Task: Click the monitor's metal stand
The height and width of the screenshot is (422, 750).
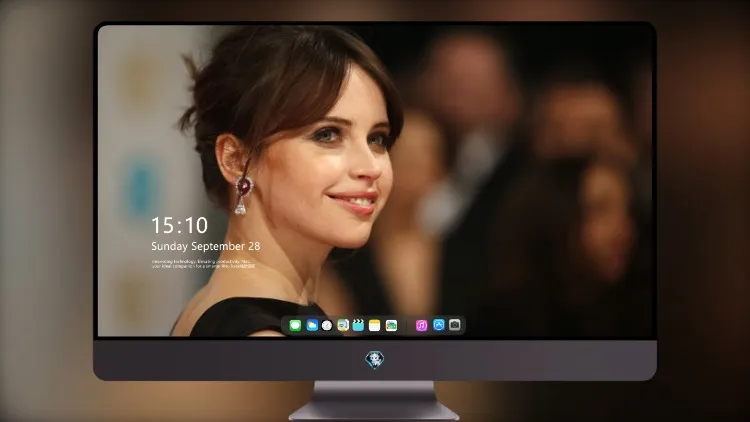Action: pos(374,401)
